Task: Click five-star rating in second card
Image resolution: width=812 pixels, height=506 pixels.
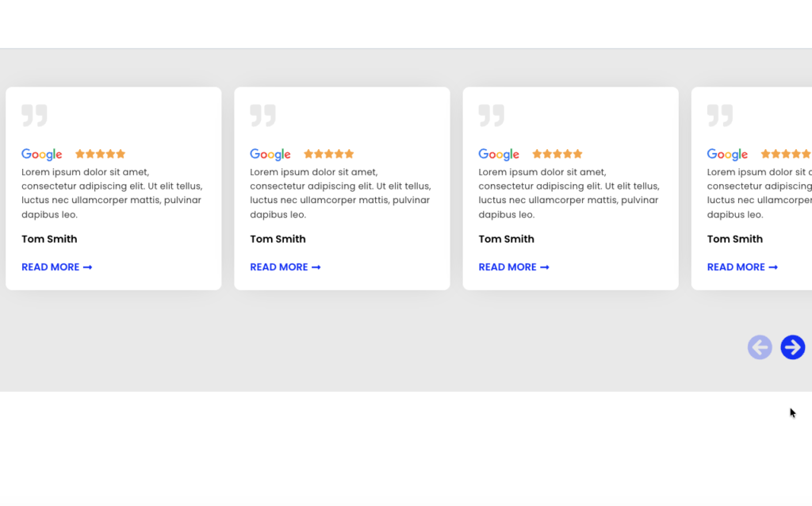Action: click(328, 154)
